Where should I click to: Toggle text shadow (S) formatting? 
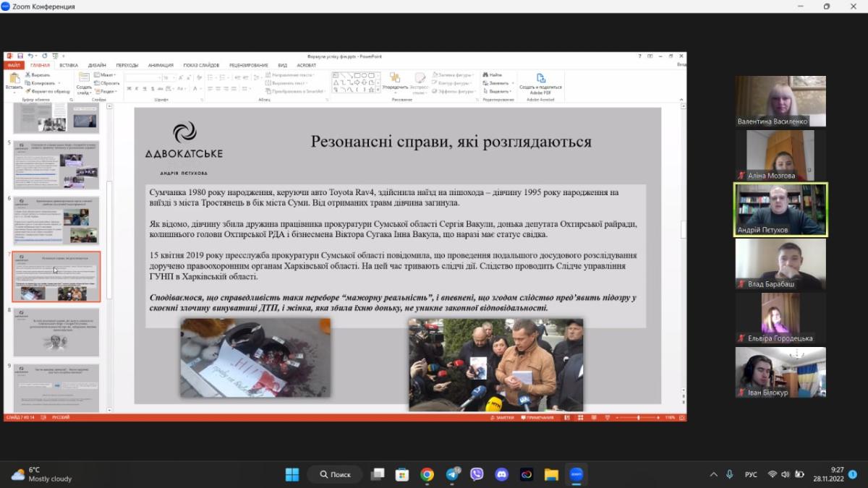coord(152,88)
